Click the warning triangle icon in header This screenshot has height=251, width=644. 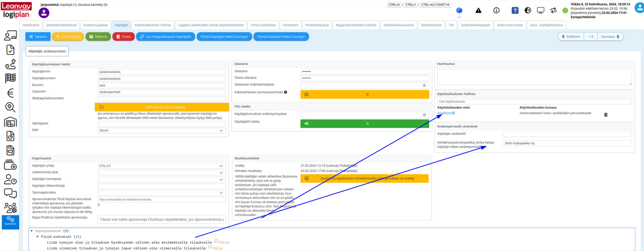(478, 10)
